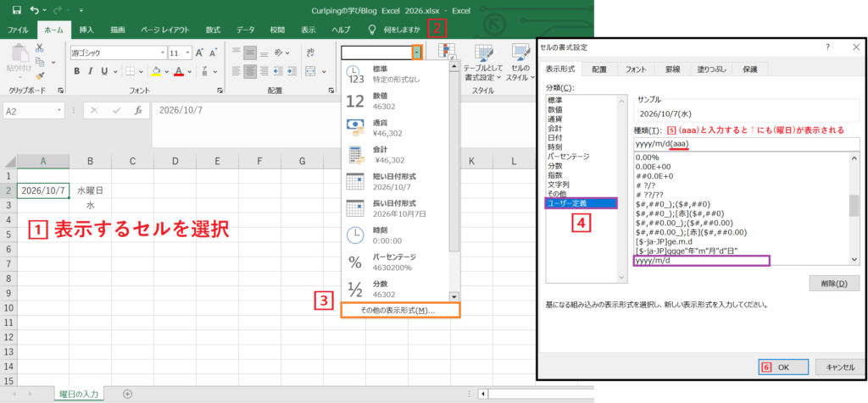Choose パーセンテージ format option

tap(396, 262)
